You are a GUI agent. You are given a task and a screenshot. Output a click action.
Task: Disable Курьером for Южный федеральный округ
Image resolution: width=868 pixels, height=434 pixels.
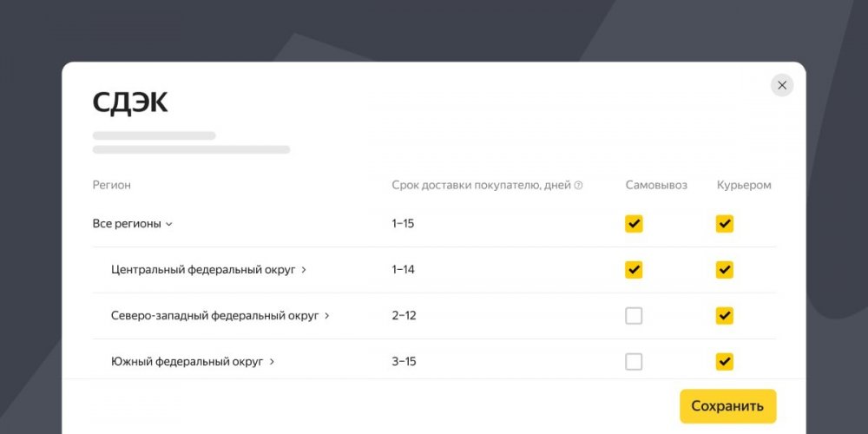725,362
